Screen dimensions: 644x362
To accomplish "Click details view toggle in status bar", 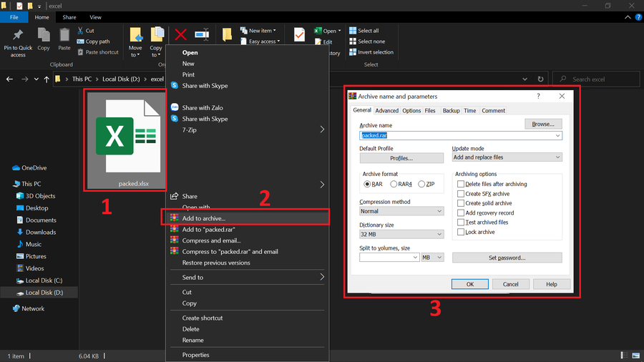I will [624, 356].
